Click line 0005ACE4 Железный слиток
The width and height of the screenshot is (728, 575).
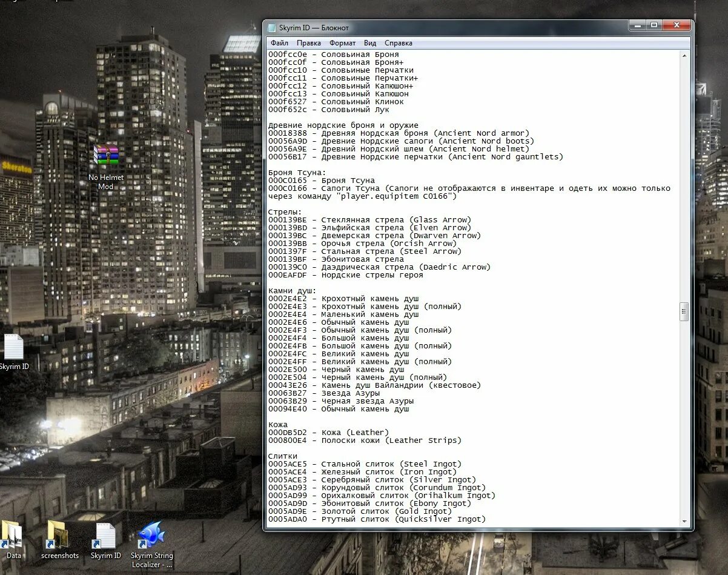coord(363,472)
